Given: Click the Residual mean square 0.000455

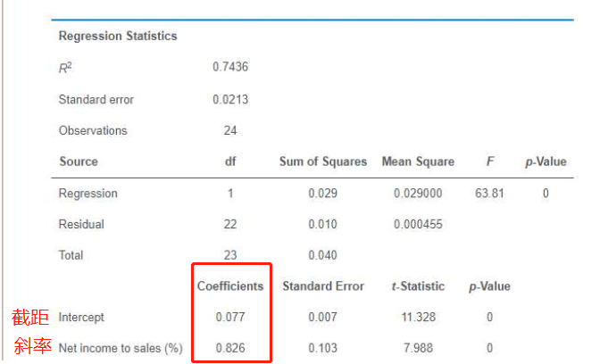Looking at the screenshot, I should (x=418, y=224).
